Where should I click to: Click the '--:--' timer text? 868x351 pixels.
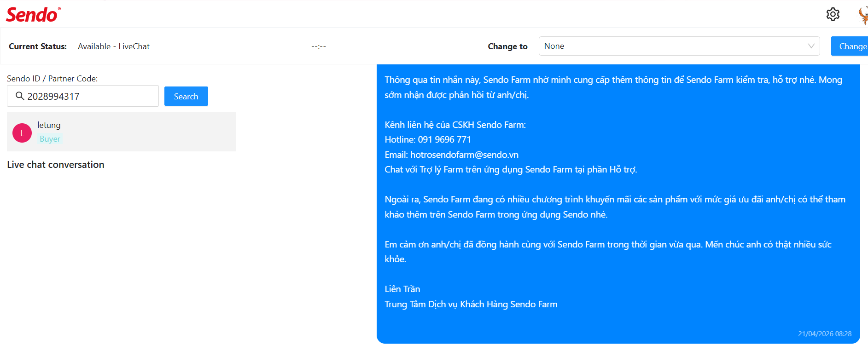coord(319,46)
